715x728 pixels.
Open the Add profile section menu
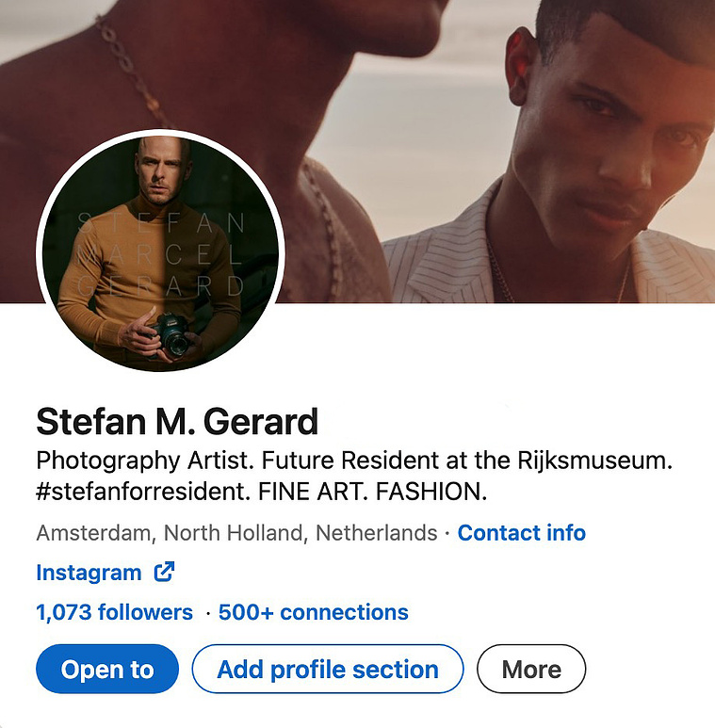[328, 669]
